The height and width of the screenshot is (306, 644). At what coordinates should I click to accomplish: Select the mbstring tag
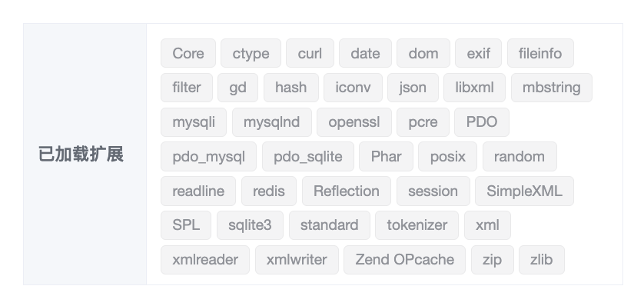[x=551, y=88]
